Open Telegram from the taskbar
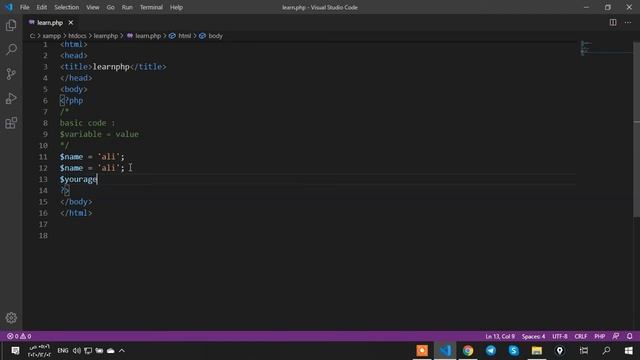The image size is (640, 360). pyautogui.click(x=491, y=350)
